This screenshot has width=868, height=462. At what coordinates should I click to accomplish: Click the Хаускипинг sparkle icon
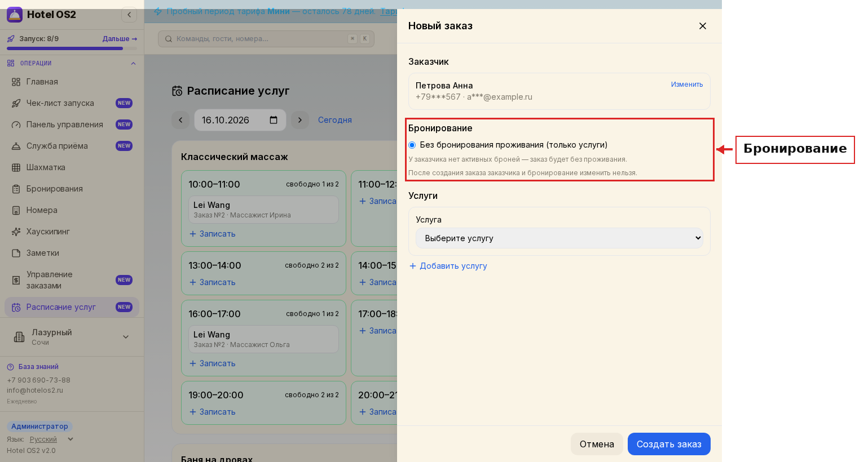pyautogui.click(x=16, y=232)
